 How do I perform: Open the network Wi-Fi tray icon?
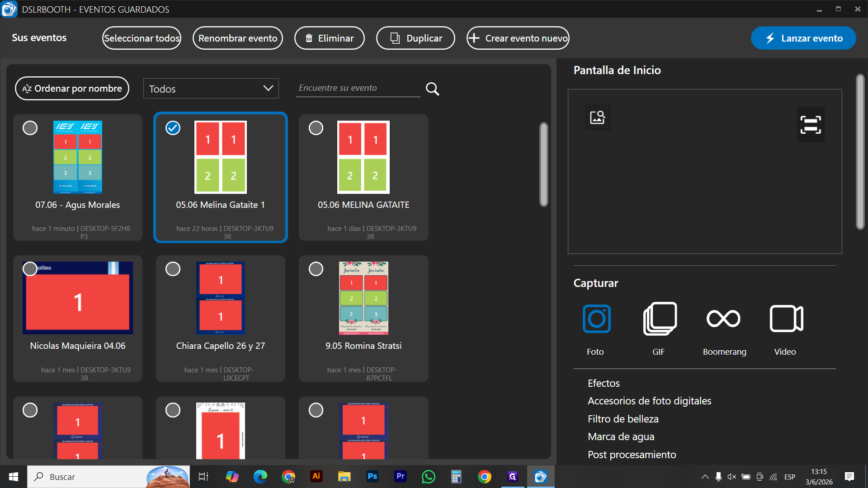(x=774, y=477)
